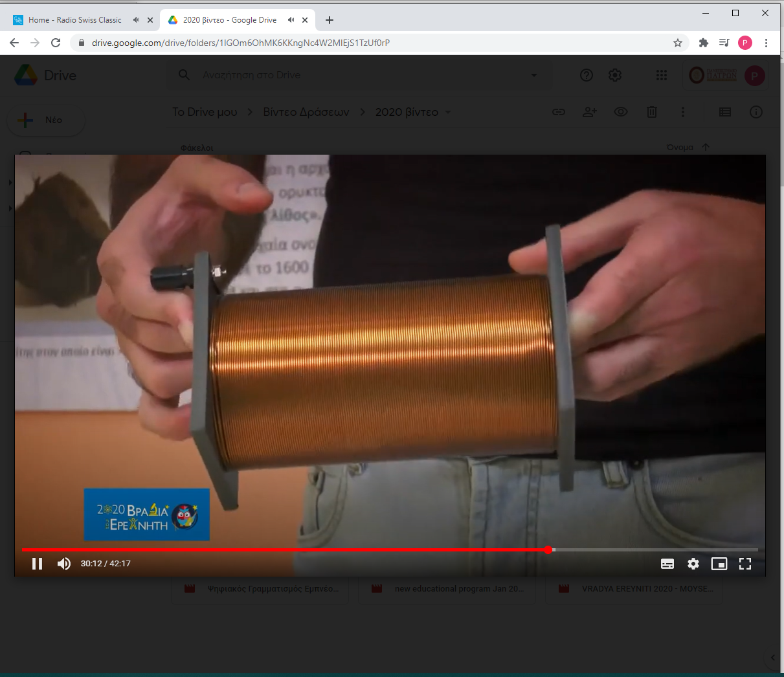Click the address bar URL
Screen dimensions: 784x677
[241, 43]
